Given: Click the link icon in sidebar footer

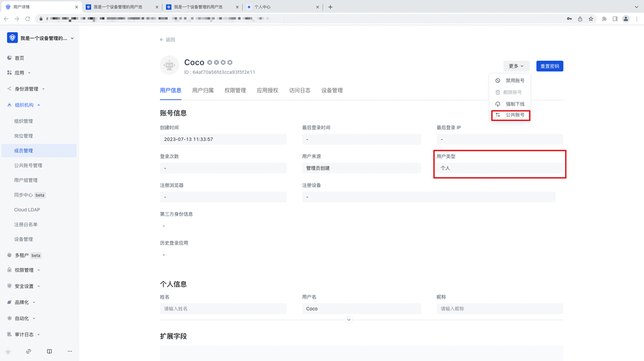Looking at the screenshot, I should tap(29, 351).
